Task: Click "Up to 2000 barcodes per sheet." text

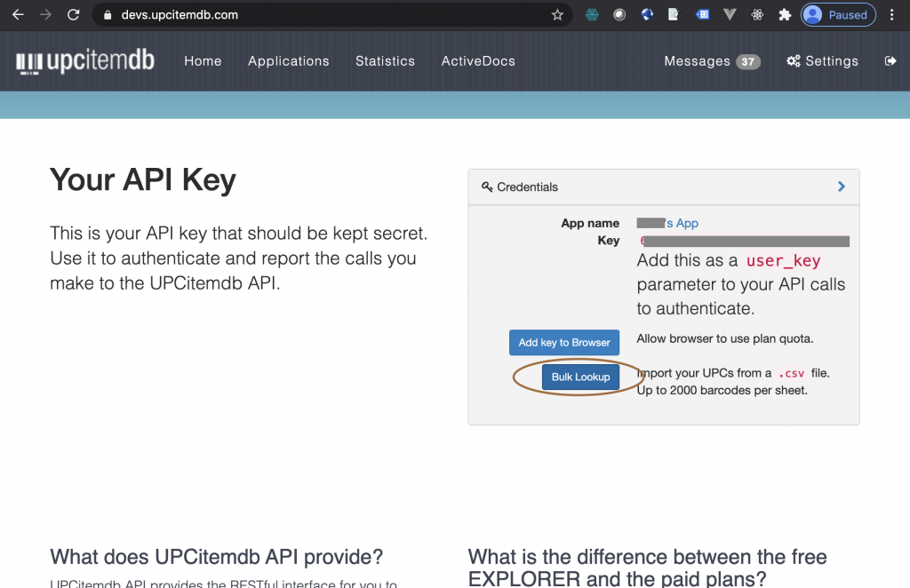Action: pos(722,390)
